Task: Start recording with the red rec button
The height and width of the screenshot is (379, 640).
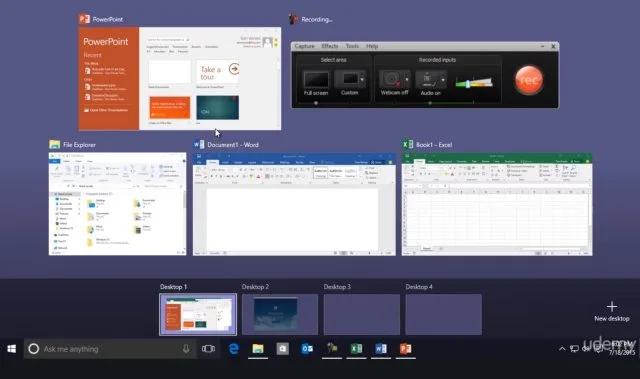Action: tap(529, 80)
